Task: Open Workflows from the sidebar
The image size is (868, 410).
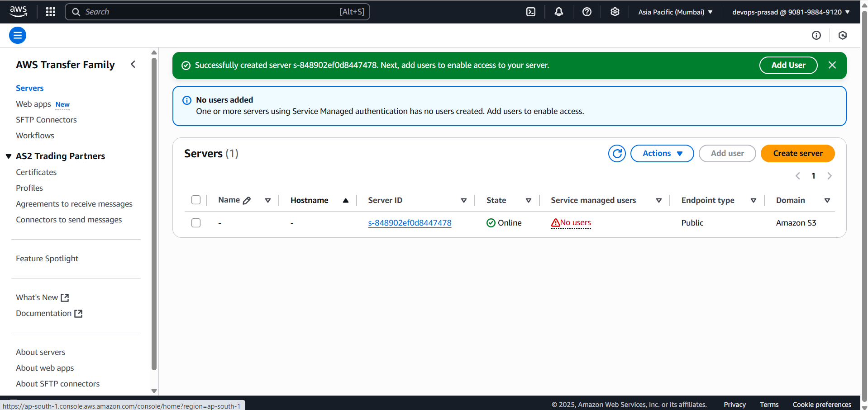Action: point(35,135)
